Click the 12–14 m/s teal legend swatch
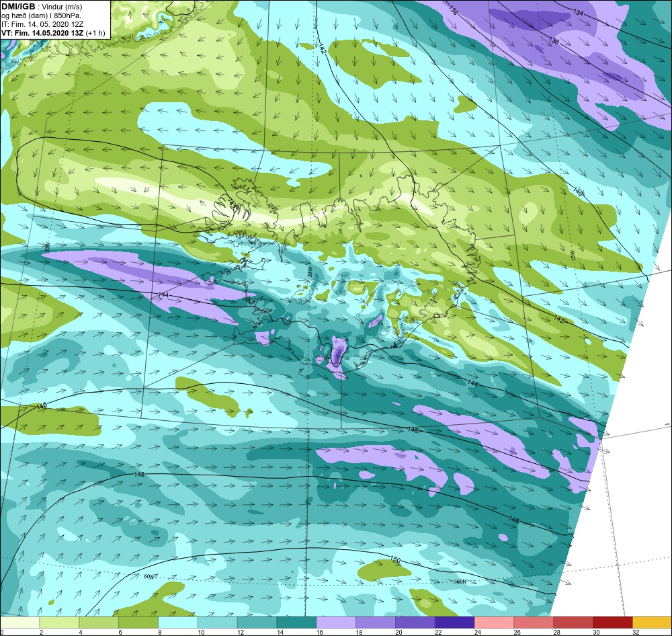672x636 pixels. (257, 623)
